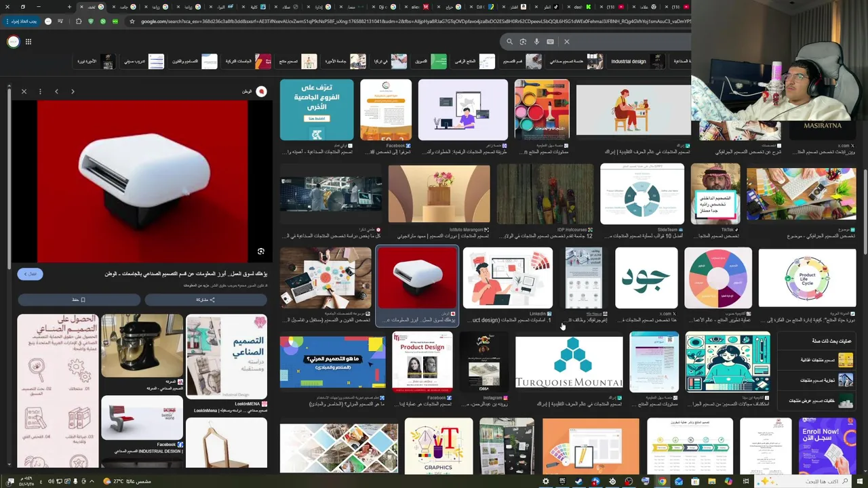Bookmark this page with the star icon

coord(132,21)
